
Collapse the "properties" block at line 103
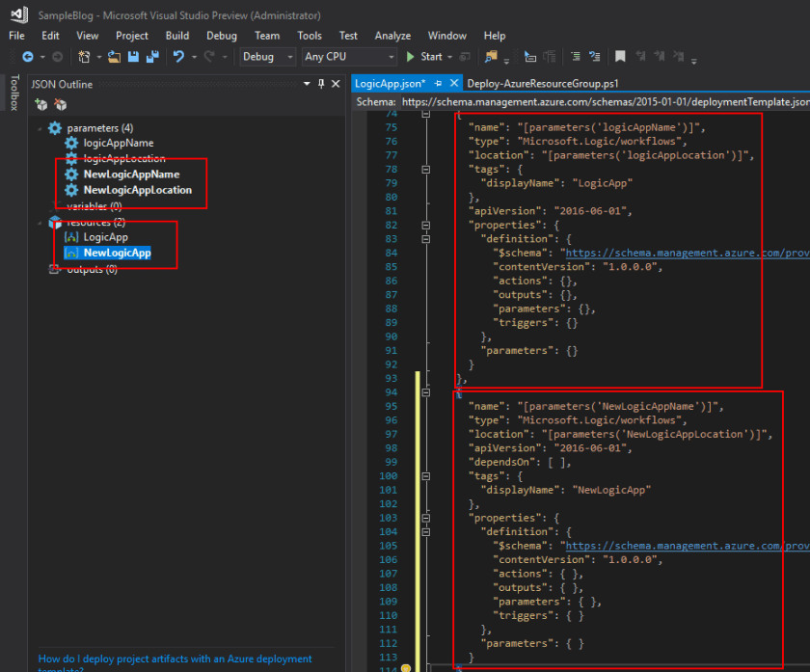pyautogui.click(x=426, y=518)
